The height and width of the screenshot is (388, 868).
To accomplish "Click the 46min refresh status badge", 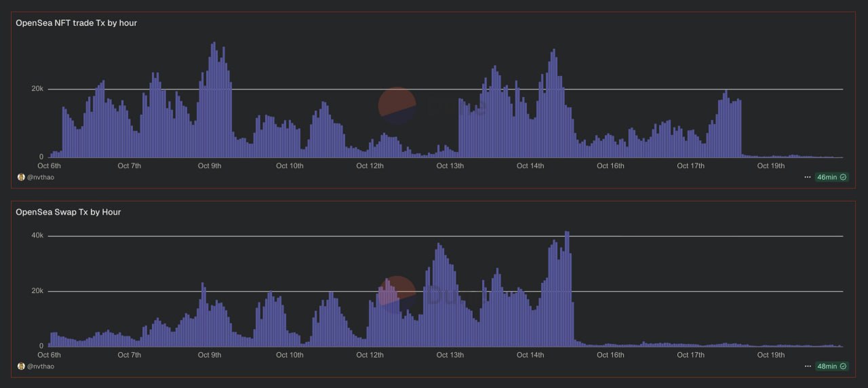I will [x=831, y=177].
